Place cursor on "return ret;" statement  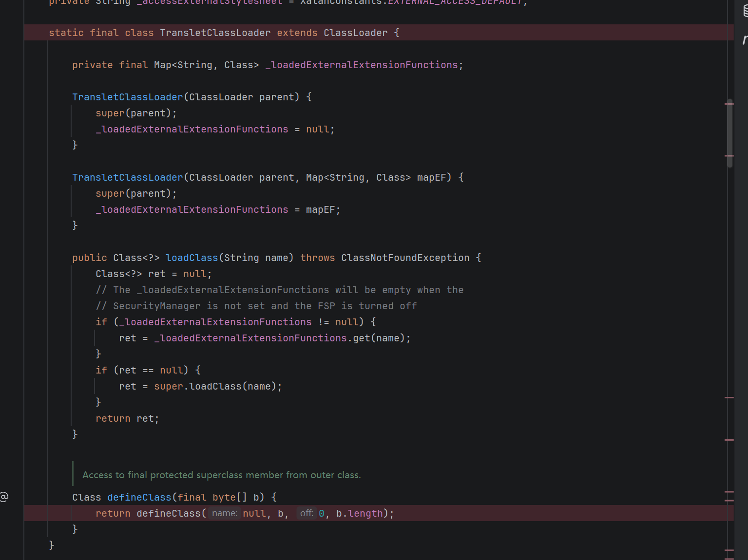pyautogui.click(x=127, y=418)
